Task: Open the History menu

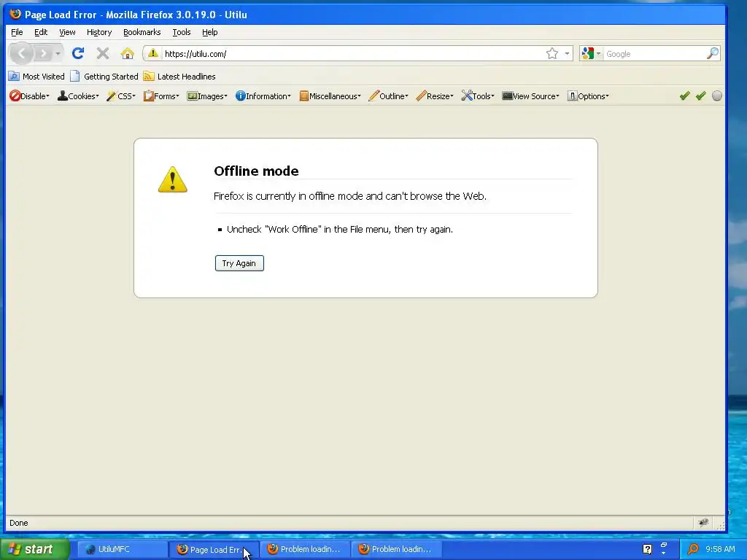Action: [99, 32]
